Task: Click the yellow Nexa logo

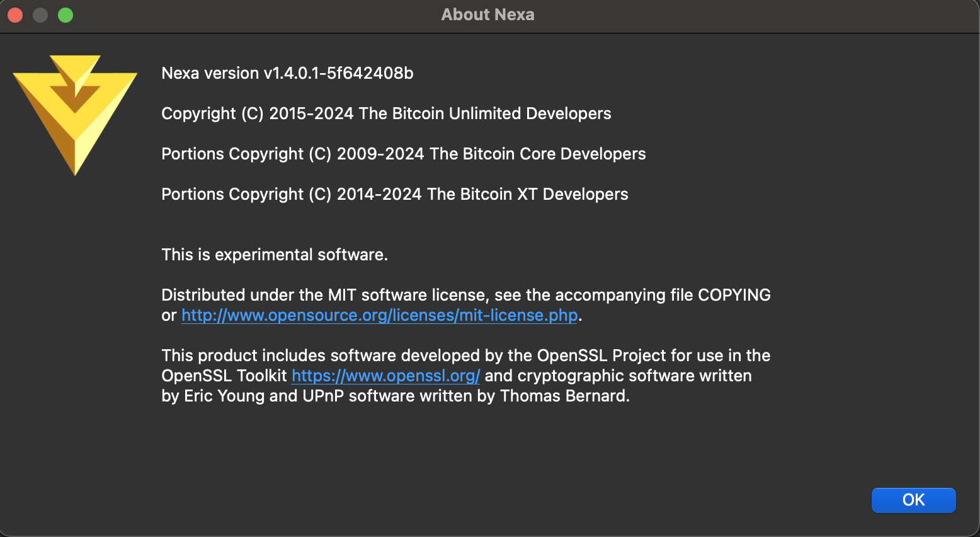Action: (x=75, y=115)
